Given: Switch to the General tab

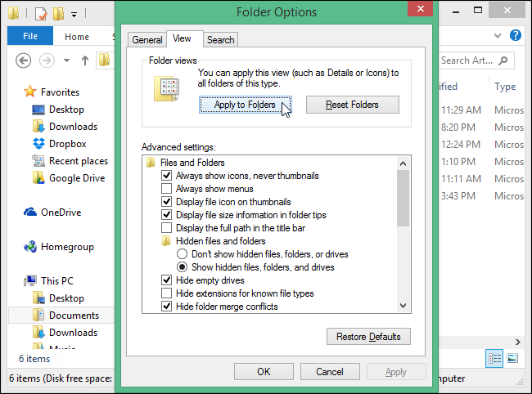Looking at the screenshot, I should [147, 39].
